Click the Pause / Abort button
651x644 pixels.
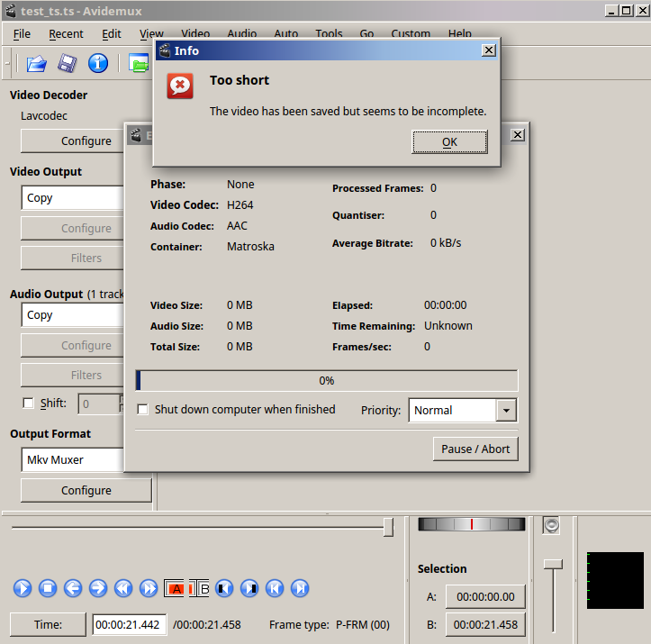pos(475,449)
